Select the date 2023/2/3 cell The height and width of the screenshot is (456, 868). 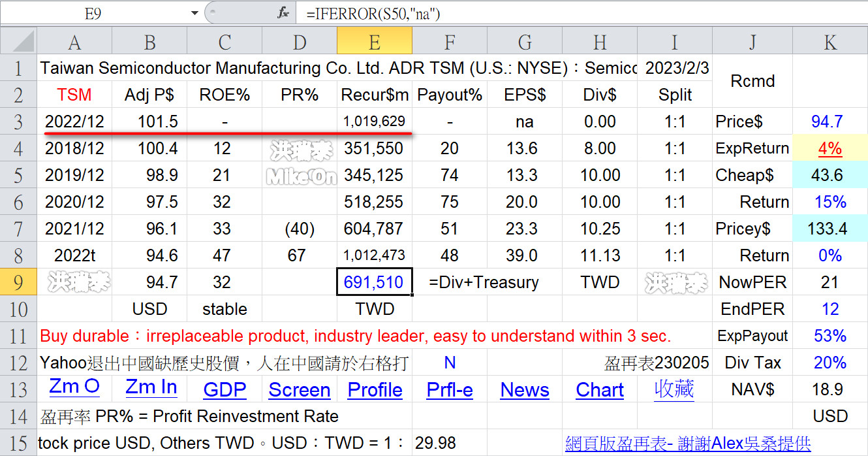675,68
